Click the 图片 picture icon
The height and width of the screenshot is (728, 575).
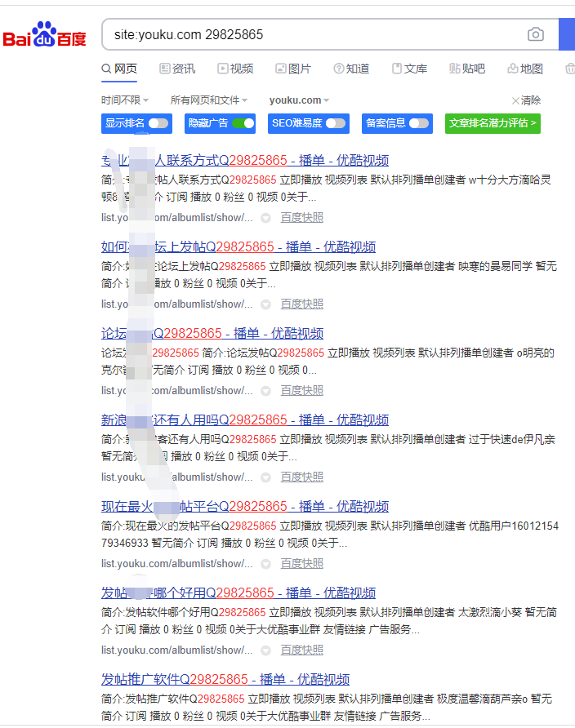pos(280,69)
